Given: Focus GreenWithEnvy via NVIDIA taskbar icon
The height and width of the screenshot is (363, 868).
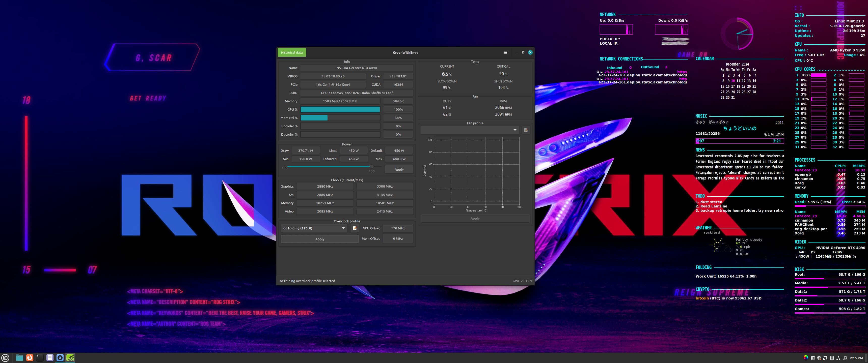Looking at the screenshot, I should [70, 358].
